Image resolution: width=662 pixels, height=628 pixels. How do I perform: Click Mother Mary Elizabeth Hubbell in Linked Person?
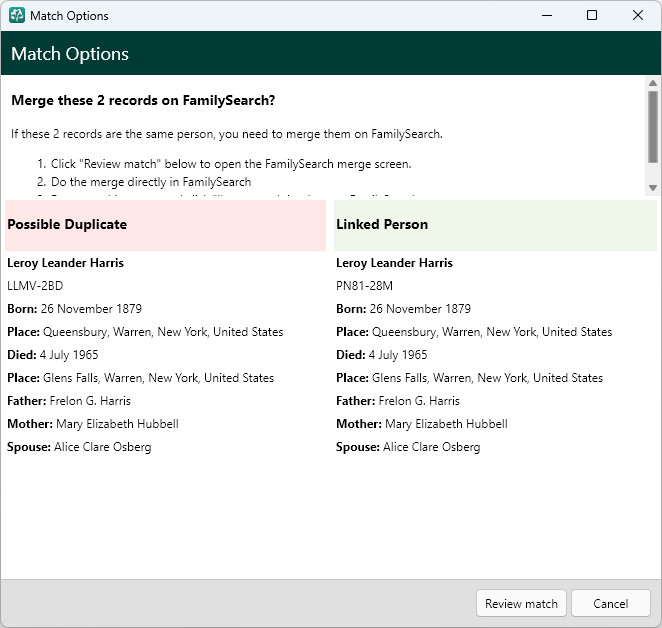pos(422,424)
